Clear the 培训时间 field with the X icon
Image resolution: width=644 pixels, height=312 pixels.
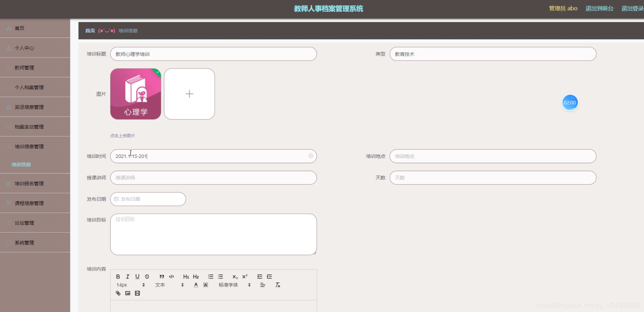[311, 156]
